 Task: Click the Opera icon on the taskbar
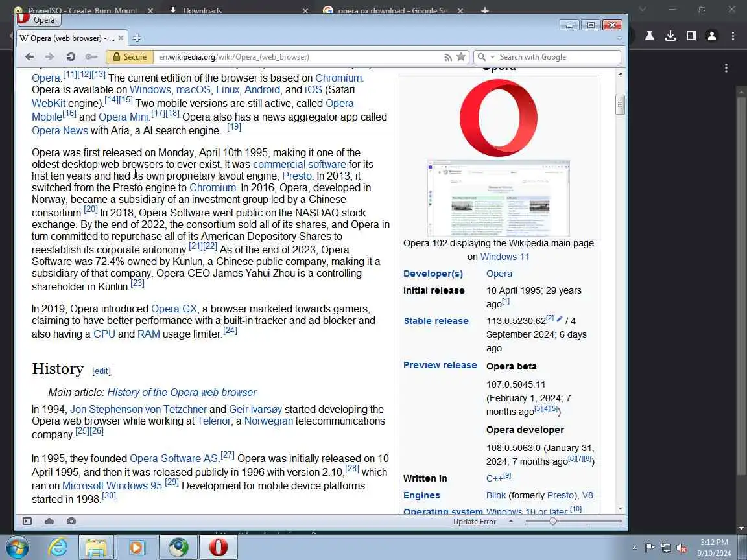(219, 547)
